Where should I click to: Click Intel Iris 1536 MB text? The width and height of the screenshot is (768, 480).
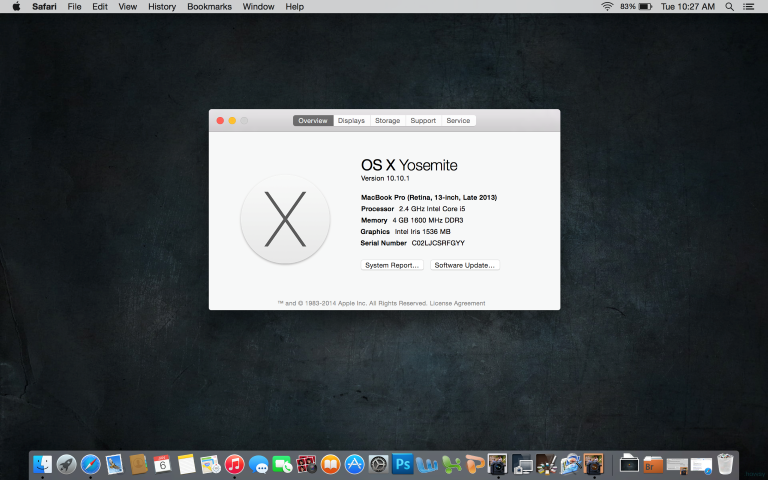pyautogui.click(x=422, y=232)
